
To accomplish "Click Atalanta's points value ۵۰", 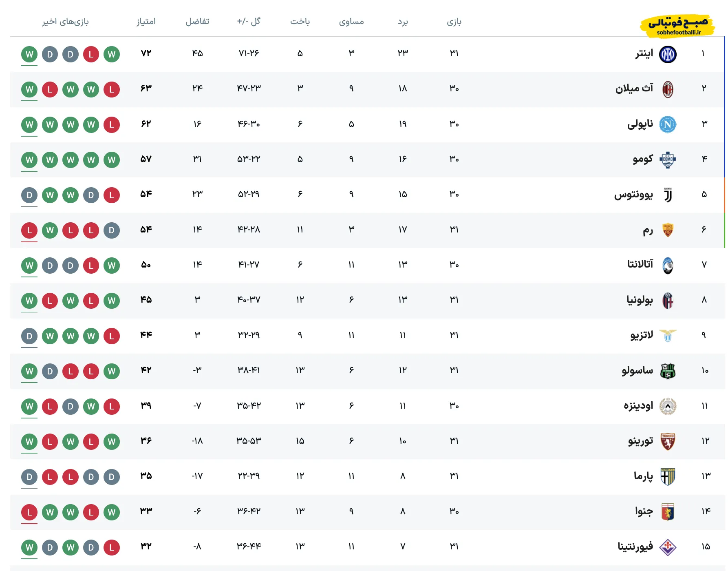I will click(146, 265).
